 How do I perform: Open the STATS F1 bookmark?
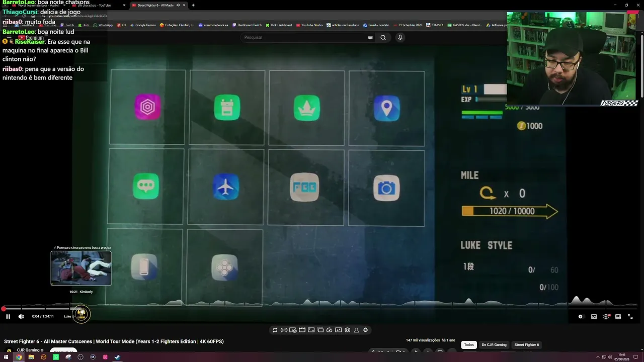coord(435,25)
